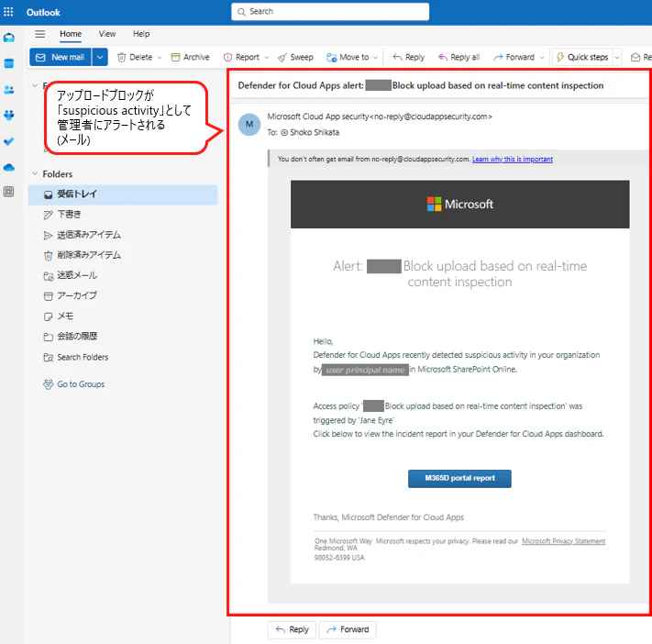The width and height of the screenshot is (652, 644).
Task: Click the search box
Action: click(x=330, y=12)
